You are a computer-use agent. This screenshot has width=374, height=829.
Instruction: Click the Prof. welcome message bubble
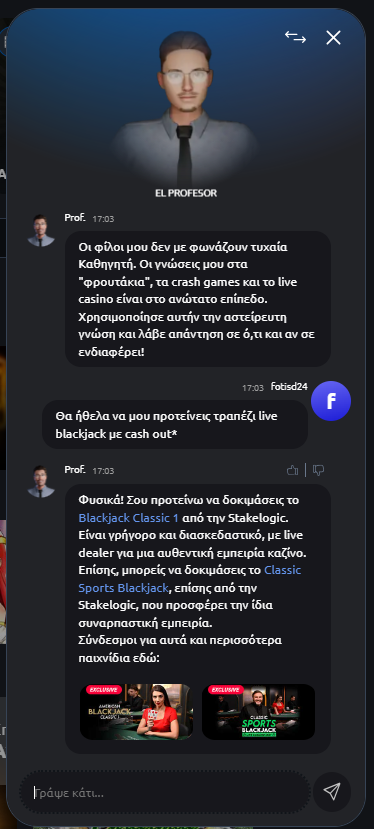[198, 299]
